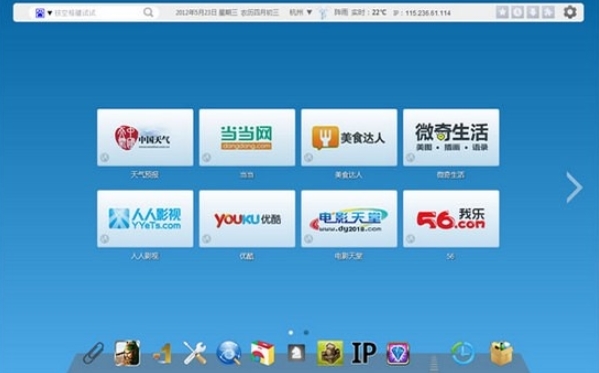Image resolution: width=599 pixels, height=373 pixels.
Task: Open the wrench and screwdriver tools icon
Action: [x=195, y=353]
